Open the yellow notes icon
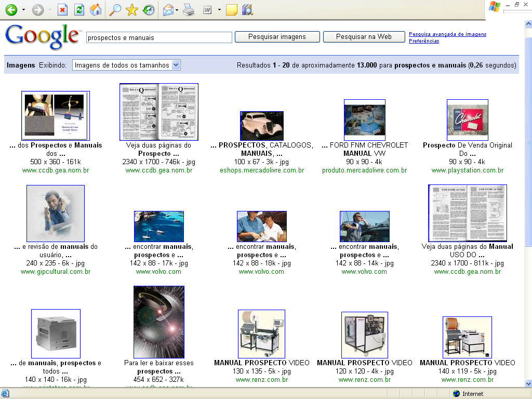 [x=232, y=9]
